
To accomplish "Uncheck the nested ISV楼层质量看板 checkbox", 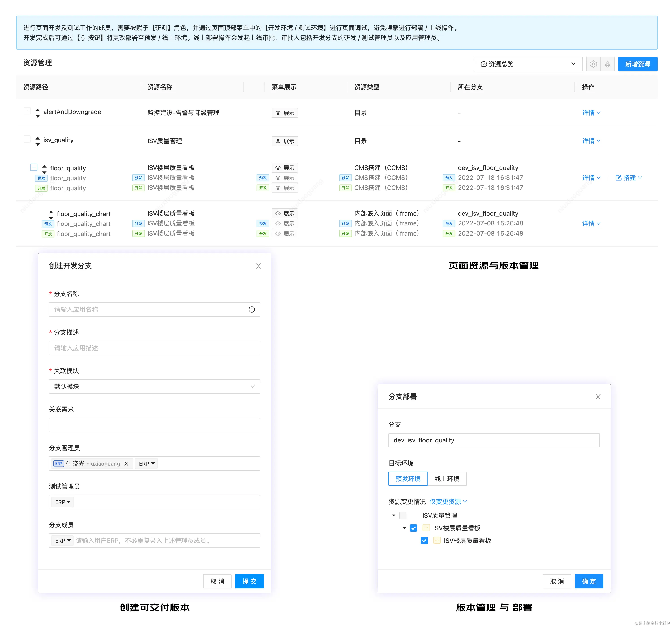I will (x=424, y=541).
